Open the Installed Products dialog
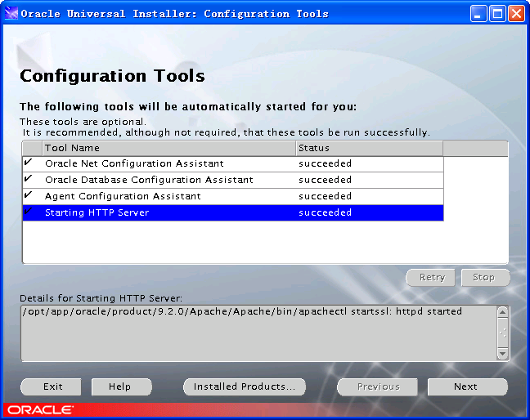Image resolution: width=530 pixels, height=420 pixels. (244, 386)
